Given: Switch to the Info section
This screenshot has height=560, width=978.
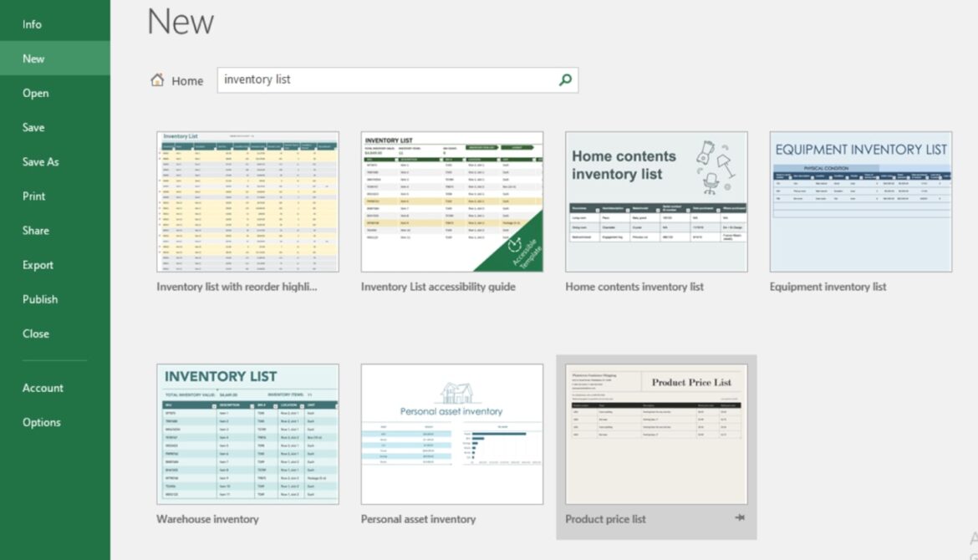Looking at the screenshot, I should pyautogui.click(x=32, y=24).
